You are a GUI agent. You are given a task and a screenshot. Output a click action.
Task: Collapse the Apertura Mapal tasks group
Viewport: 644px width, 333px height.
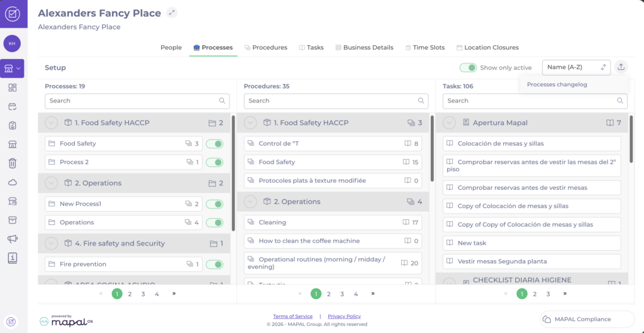[x=449, y=123]
